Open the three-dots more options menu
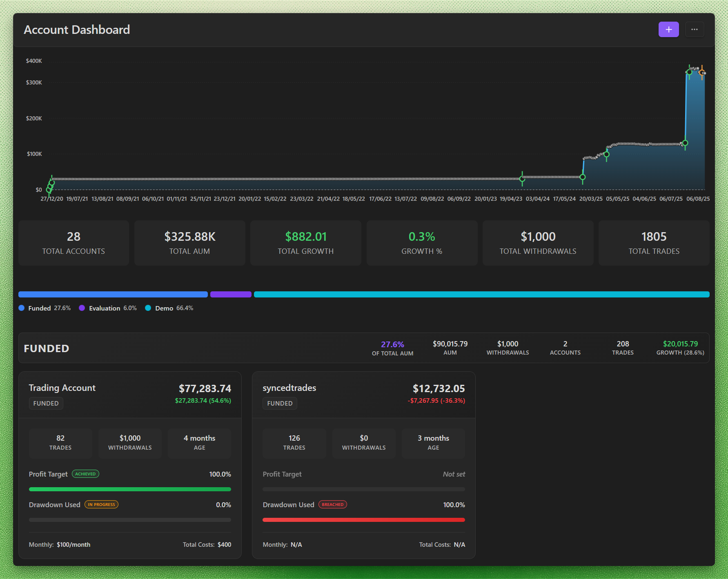Image resolution: width=728 pixels, height=579 pixels. (x=694, y=29)
